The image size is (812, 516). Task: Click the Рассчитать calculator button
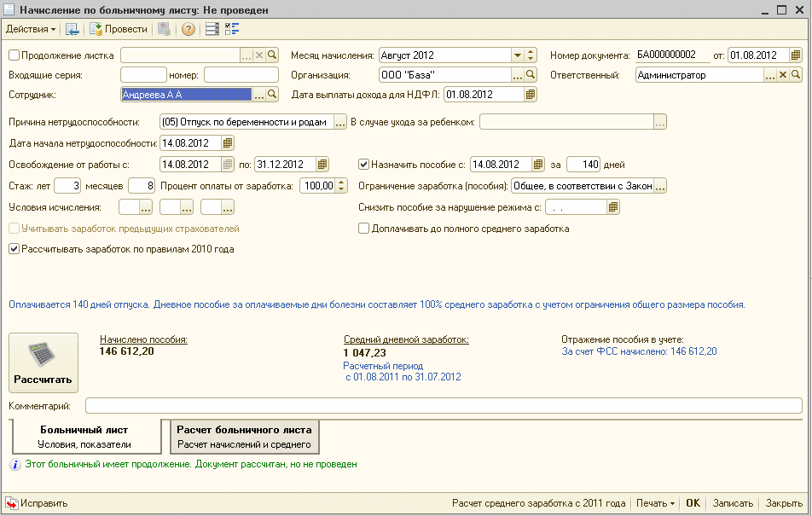click(x=43, y=362)
